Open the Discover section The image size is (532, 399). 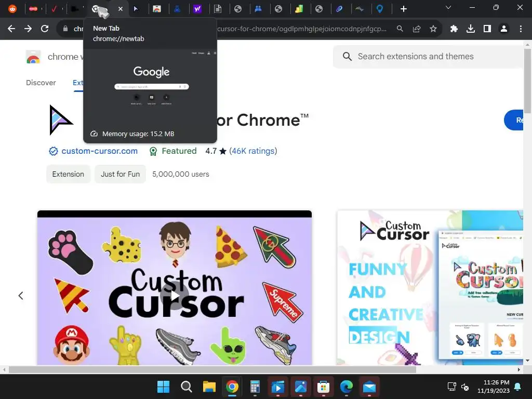tap(41, 83)
